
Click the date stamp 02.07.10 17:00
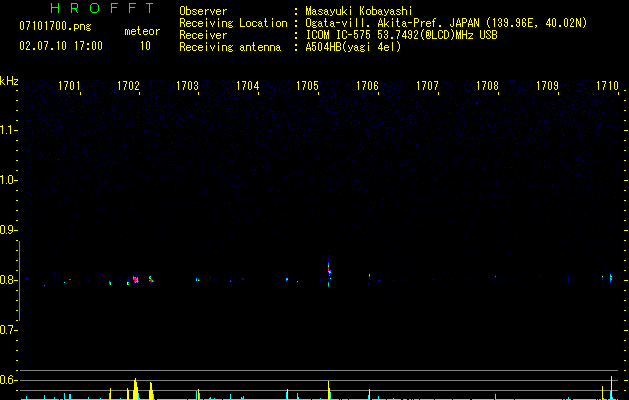coord(61,46)
